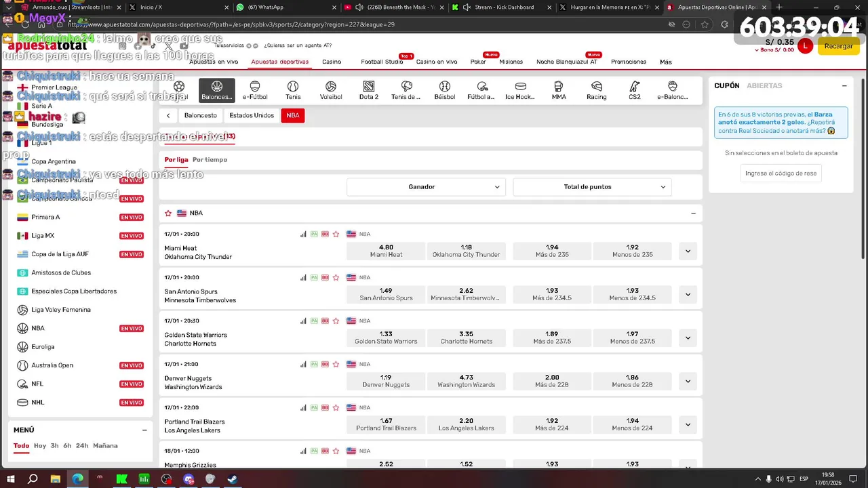Select the Voleibol sport icon

331,90
